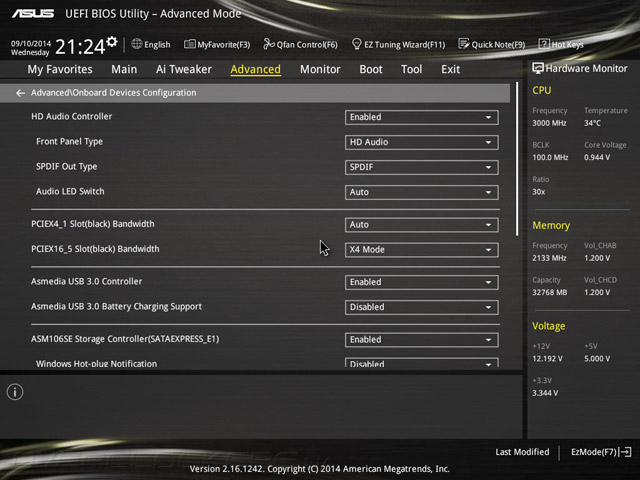640x480 pixels.
Task: Click the English language button
Action: (x=151, y=44)
